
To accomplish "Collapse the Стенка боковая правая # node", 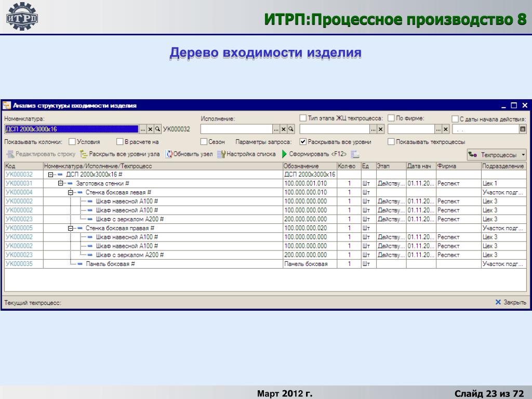I will point(70,229).
